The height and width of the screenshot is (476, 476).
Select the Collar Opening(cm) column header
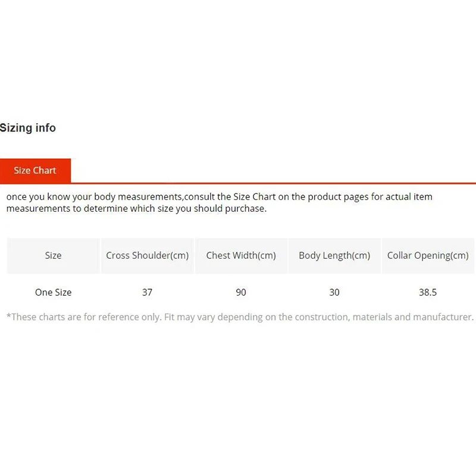coord(428,256)
